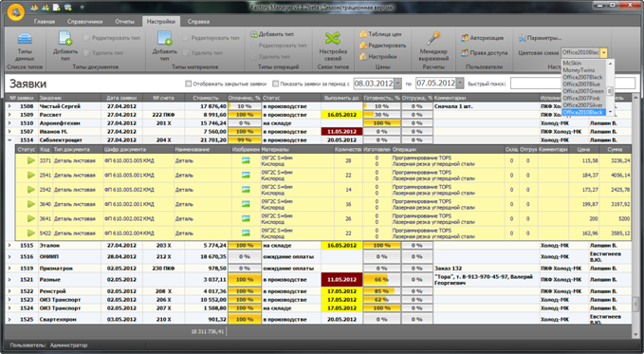Select Office2007Blue color scheme
Screen dimensions: 644x354
[581, 84]
